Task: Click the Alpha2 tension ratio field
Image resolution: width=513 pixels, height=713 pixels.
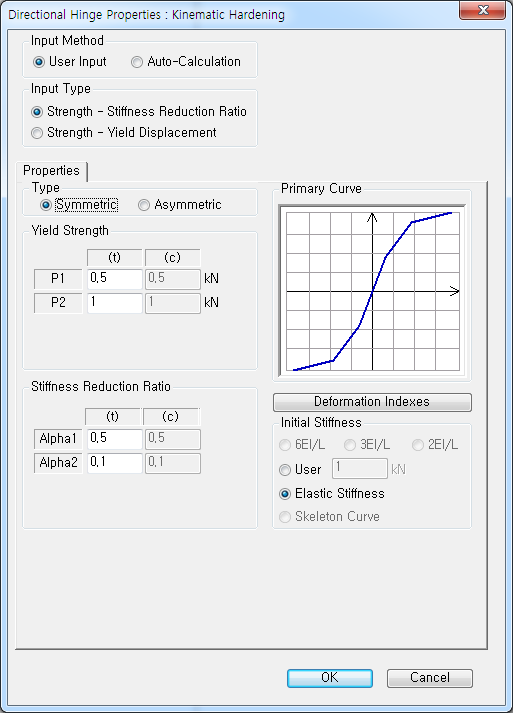Action: click(115, 463)
